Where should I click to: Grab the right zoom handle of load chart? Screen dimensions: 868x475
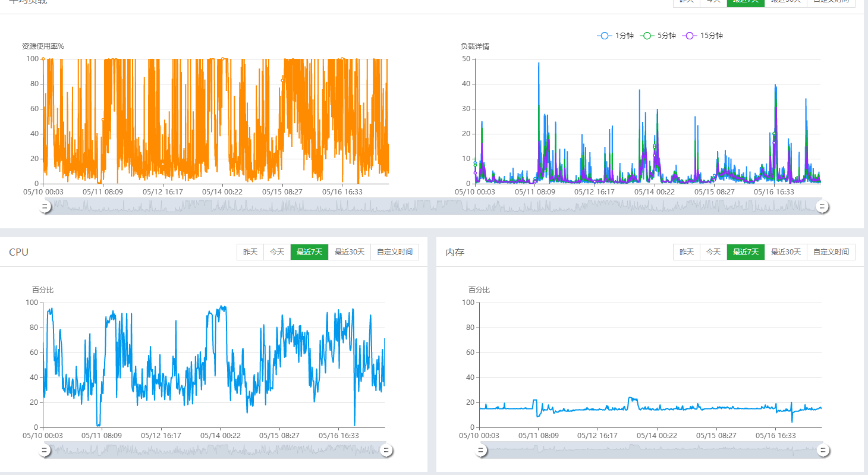pyautogui.click(x=822, y=207)
